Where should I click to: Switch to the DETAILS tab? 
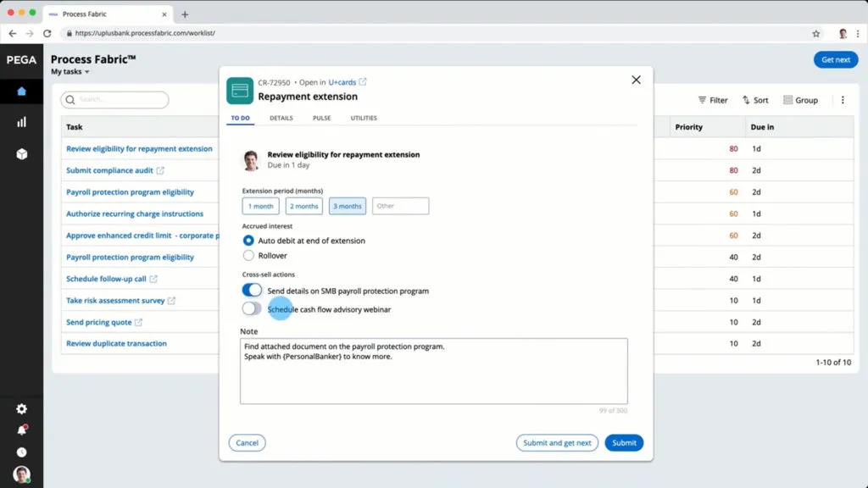click(x=281, y=118)
